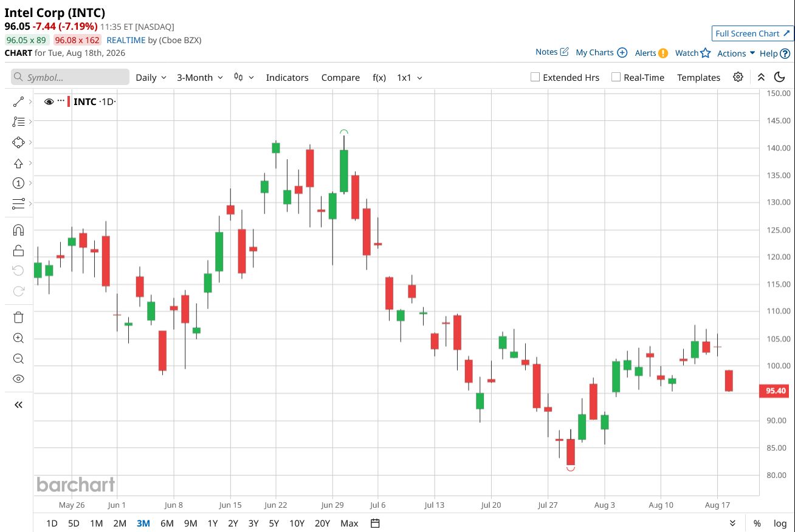Screen dimensions: 795x532
Task: Select the Fibonacci levels drawing tool
Action: (x=18, y=122)
